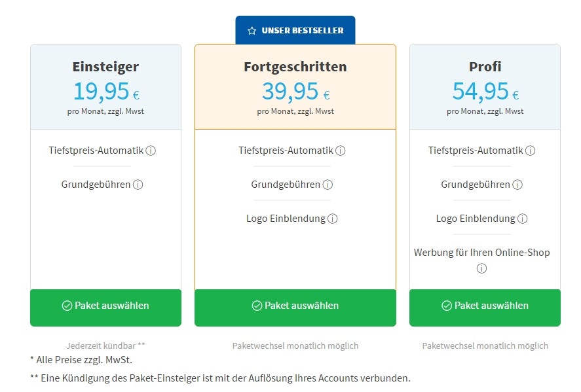The height and width of the screenshot is (392, 581).
Task: Show info for Fortgeschritten Grundgebühren
Action: coord(328,185)
